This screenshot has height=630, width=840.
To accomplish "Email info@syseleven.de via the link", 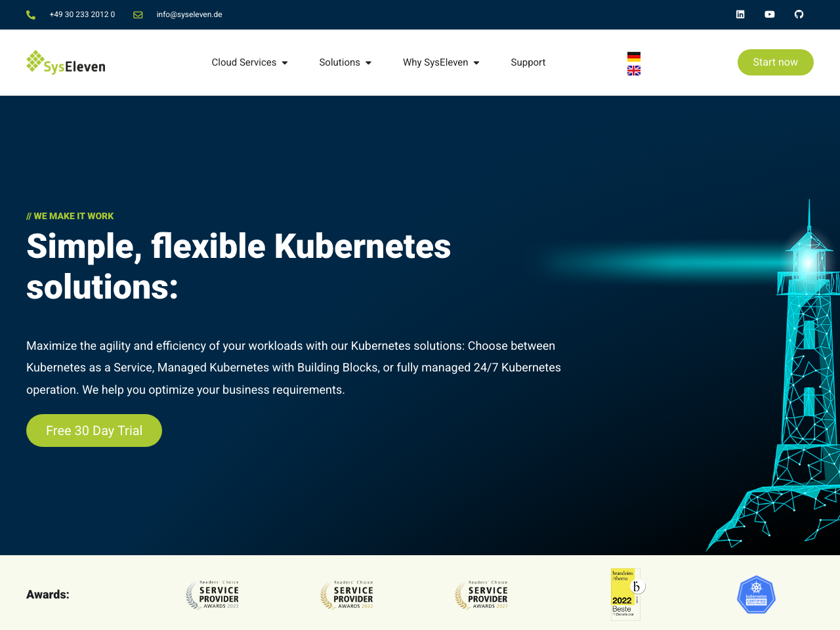I will [189, 14].
